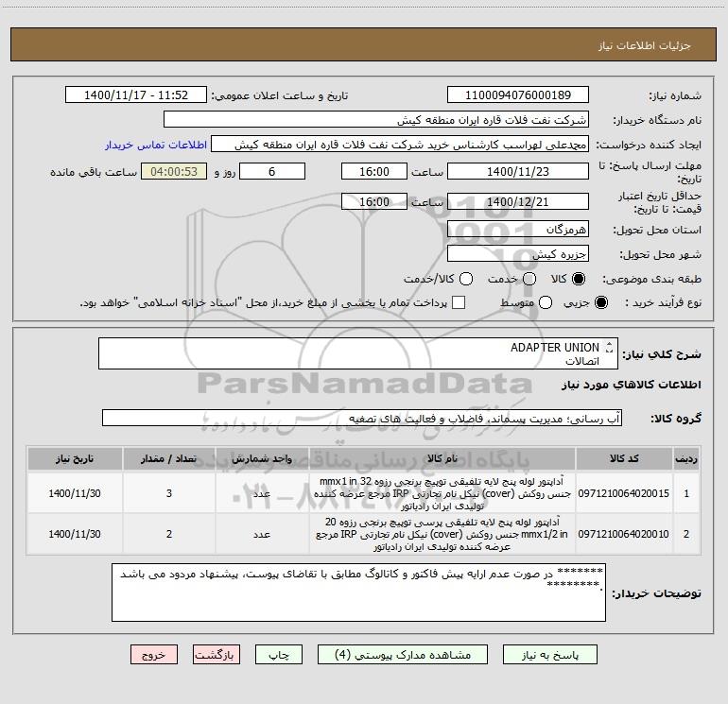Click the کد کالا column header
728x704 pixels.
coord(624,459)
